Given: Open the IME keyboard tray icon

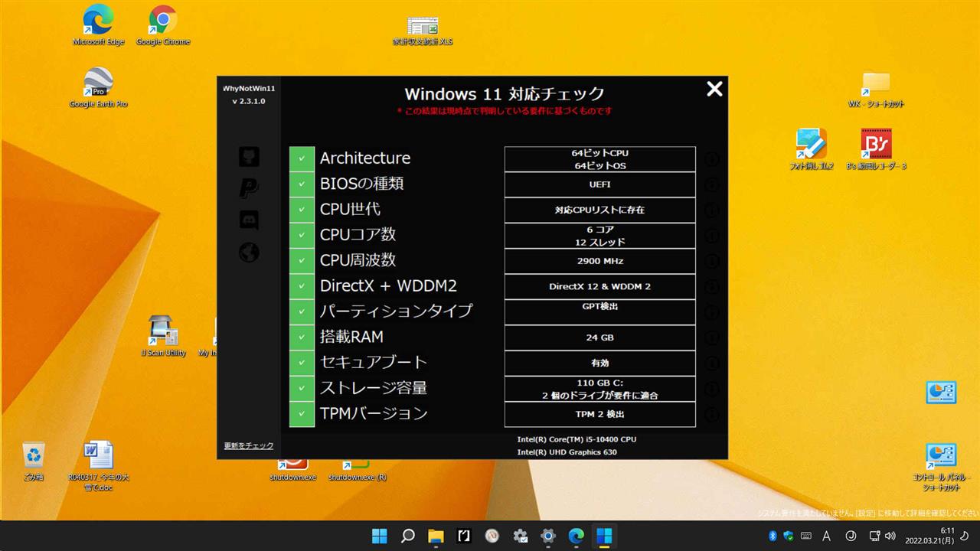Looking at the screenshot, I should pyautogui.click(x=806, y=536).
